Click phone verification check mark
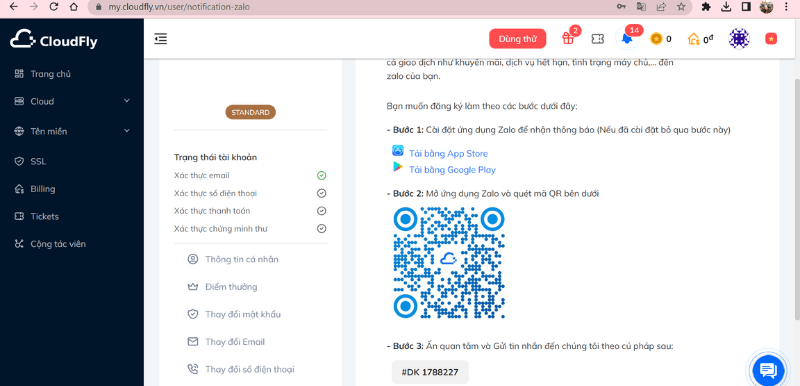 [321, 193]
